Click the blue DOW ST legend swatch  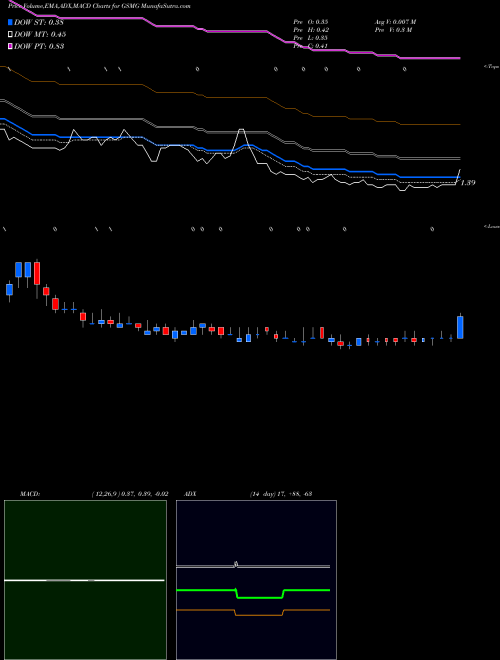coord(10,22)
